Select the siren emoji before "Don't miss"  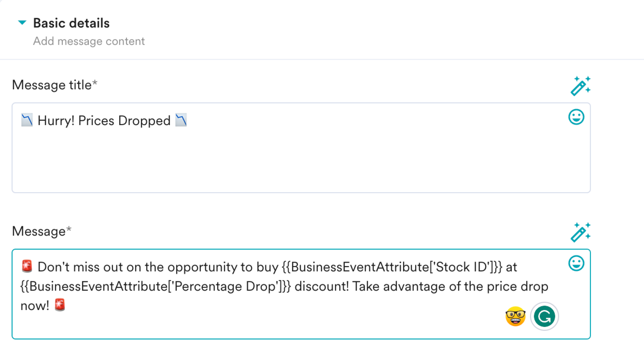pos(27,266)
